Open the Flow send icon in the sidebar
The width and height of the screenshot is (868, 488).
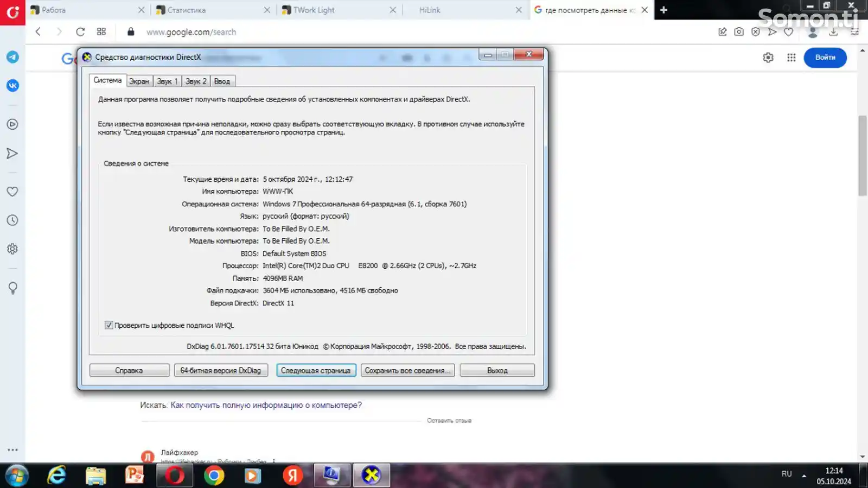coord(12,154)
